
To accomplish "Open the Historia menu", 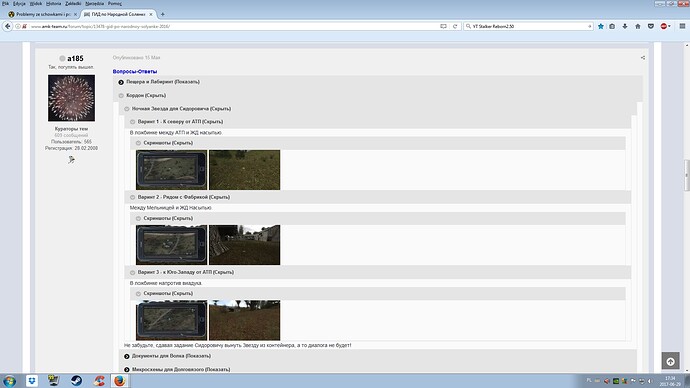I will pos(54,4).
